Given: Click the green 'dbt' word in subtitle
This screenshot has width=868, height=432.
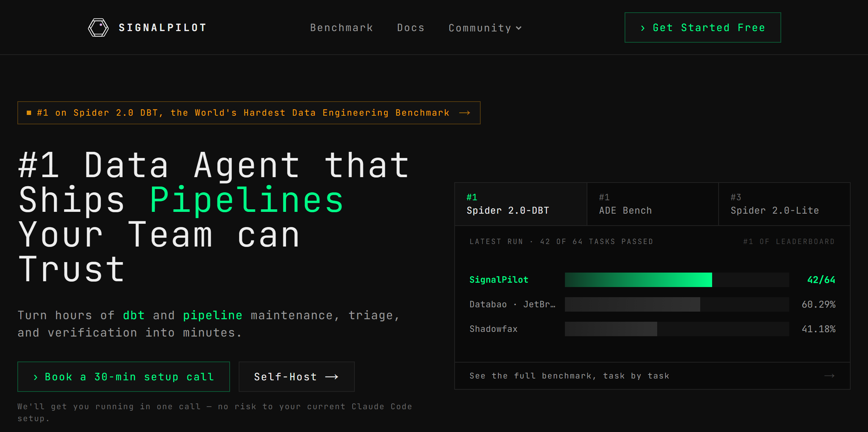Looking at the screenshot, I should click(x=134, y=315).
